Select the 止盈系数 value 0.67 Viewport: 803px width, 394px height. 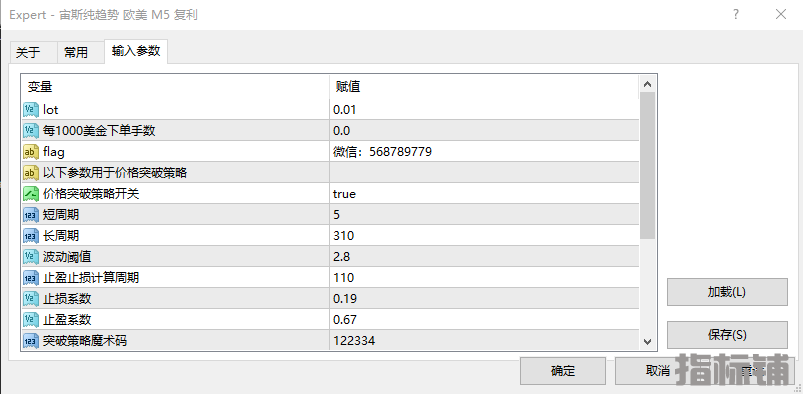pyautogui.click(x=345, y=320)
